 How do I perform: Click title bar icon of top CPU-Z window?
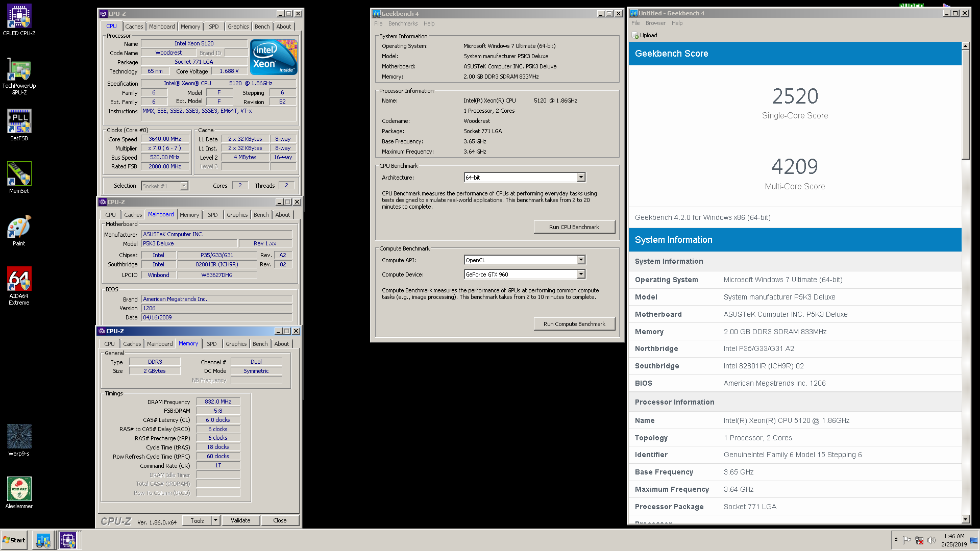(104, 14)
